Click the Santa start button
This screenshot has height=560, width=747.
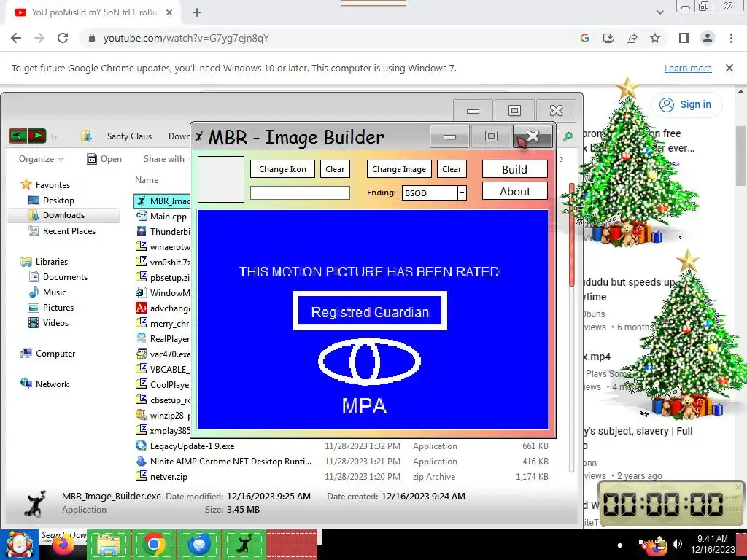tap(19, 544)
